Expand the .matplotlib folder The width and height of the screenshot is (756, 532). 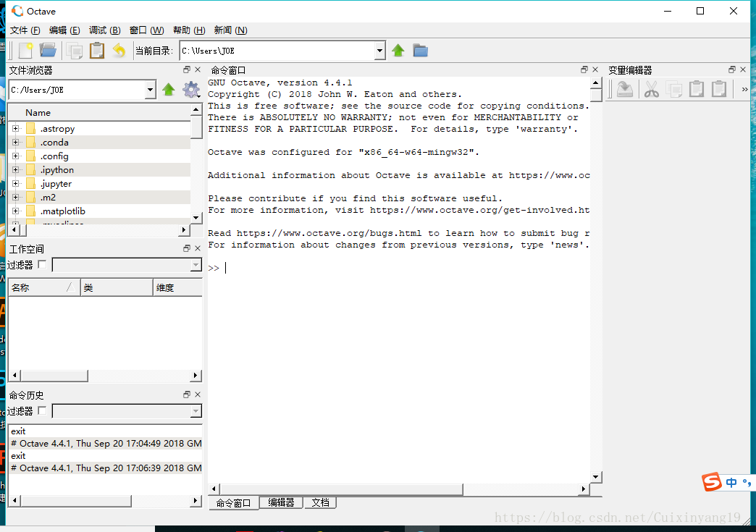[16, 211]
